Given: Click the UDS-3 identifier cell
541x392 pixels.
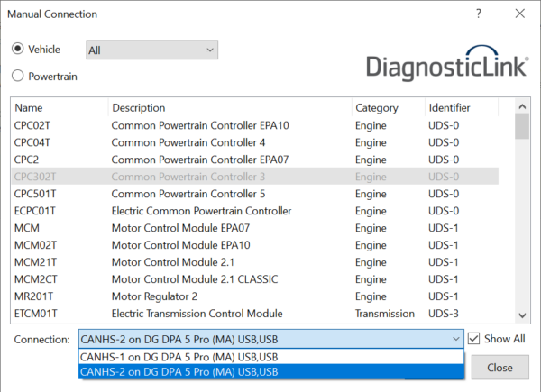Looking at the screenshot, I should pyautogui.click(x=444, y=314).
